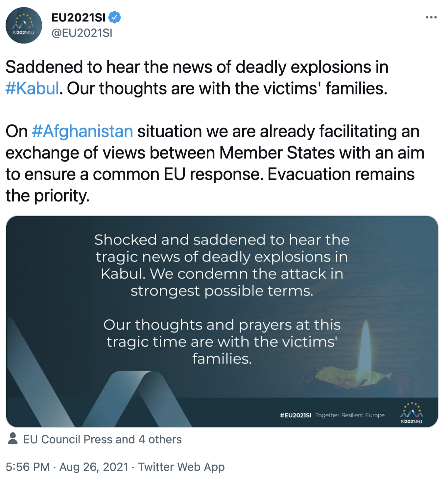
Task: Open the #Kabul hashtag
Action: click(32, 88)
